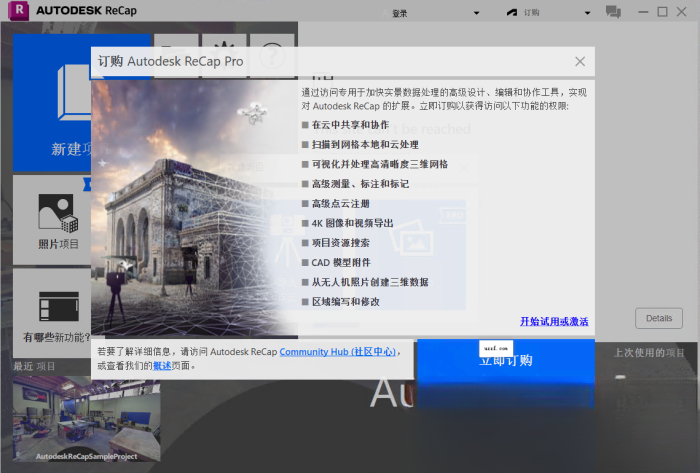Image resolution: width=700 pixels, height=473 pixels.
Task: Select 在云中共享和协作 feature text
Action: point(350,125)
